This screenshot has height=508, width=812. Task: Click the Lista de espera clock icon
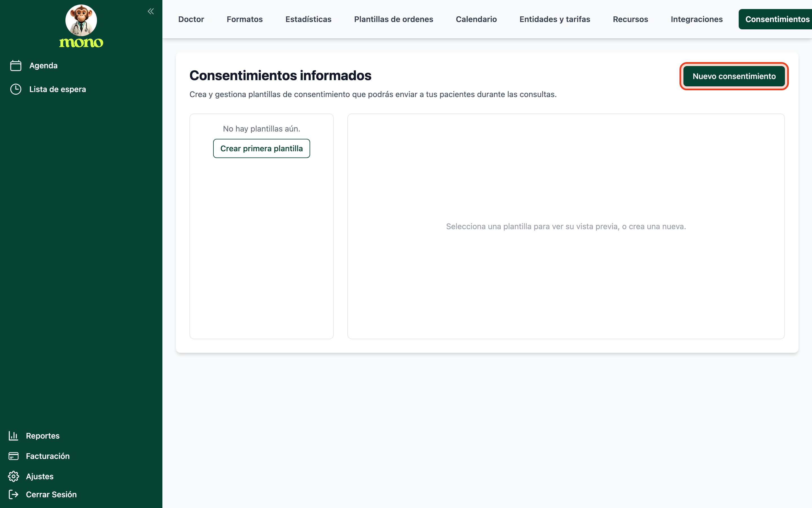16,89
